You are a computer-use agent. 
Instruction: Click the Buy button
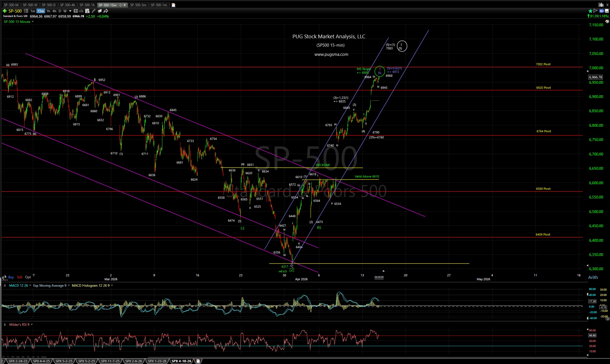pos(11,277)
